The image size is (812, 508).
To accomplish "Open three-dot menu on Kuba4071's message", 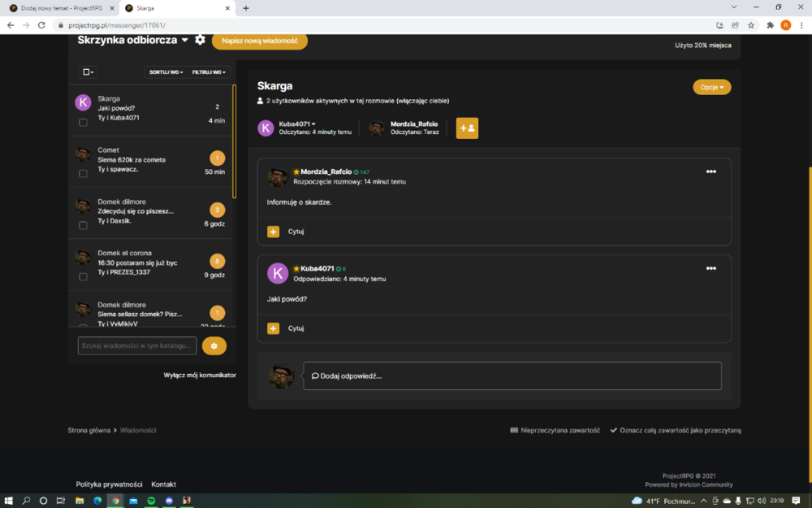I will (x=710, y=268).
